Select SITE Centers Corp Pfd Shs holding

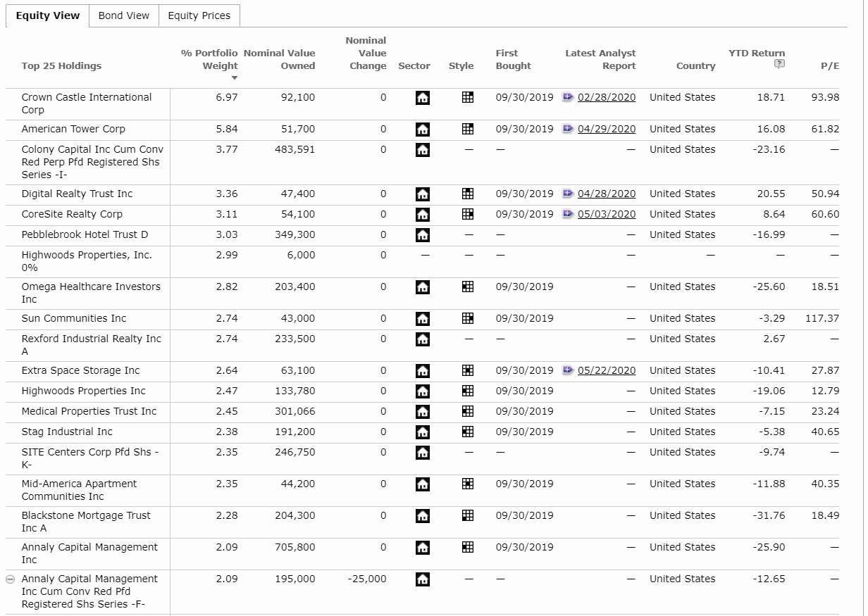click(x=90, y=458)
